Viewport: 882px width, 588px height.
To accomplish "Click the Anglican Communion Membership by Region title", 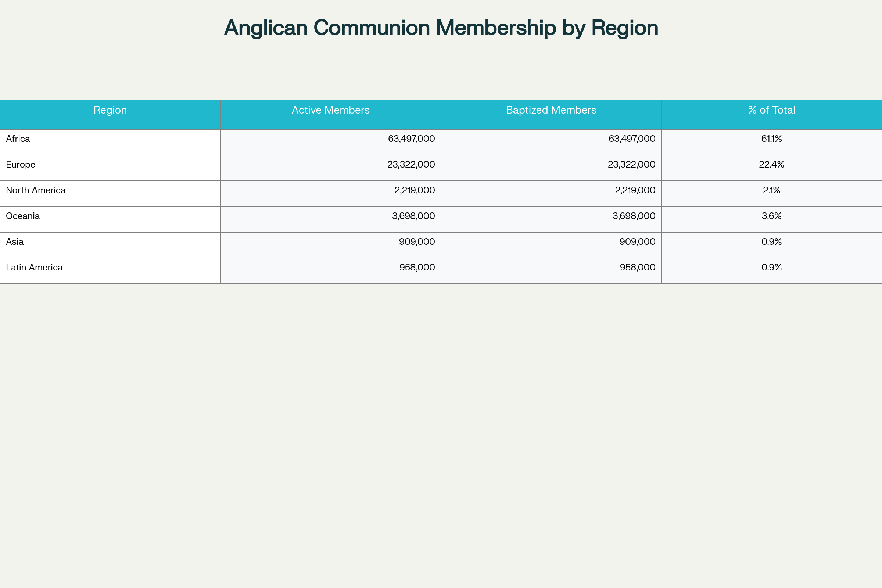I will click(441, 28).
